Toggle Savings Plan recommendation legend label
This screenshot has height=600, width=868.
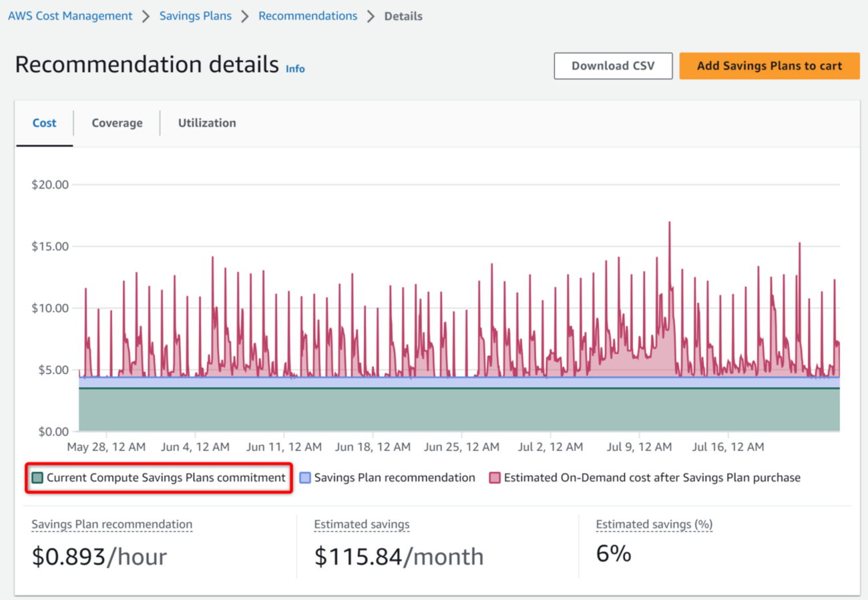point(395,478)
